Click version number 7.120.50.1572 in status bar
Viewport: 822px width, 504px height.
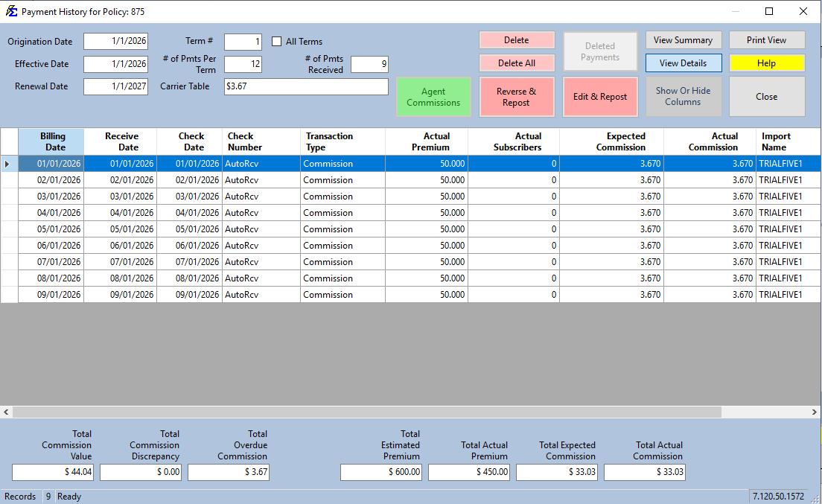779,496
